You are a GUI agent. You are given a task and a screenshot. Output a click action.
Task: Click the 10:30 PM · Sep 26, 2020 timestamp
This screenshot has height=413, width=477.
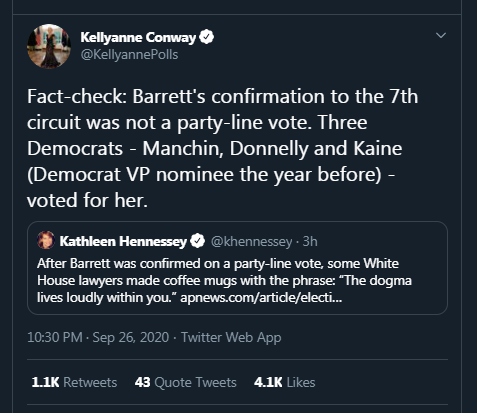point(98,337)
